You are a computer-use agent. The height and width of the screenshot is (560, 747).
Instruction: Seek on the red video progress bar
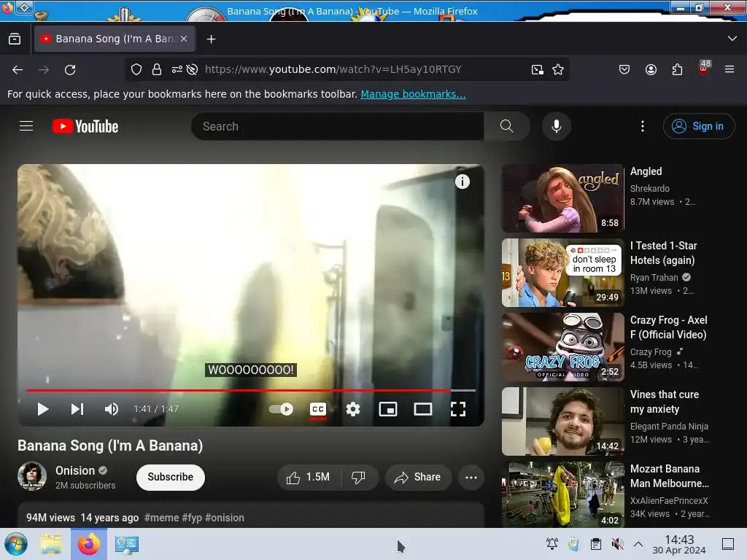click(x=251, y=391)
